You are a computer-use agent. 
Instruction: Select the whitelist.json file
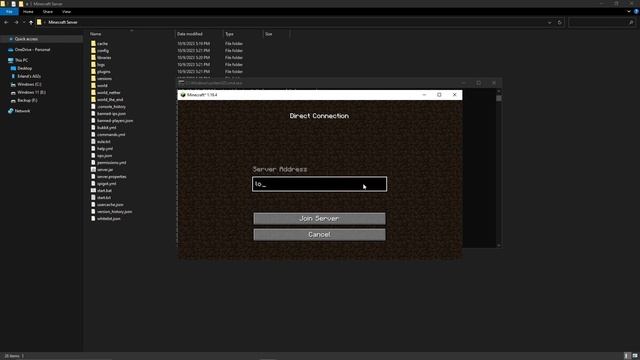pos(108,219)
